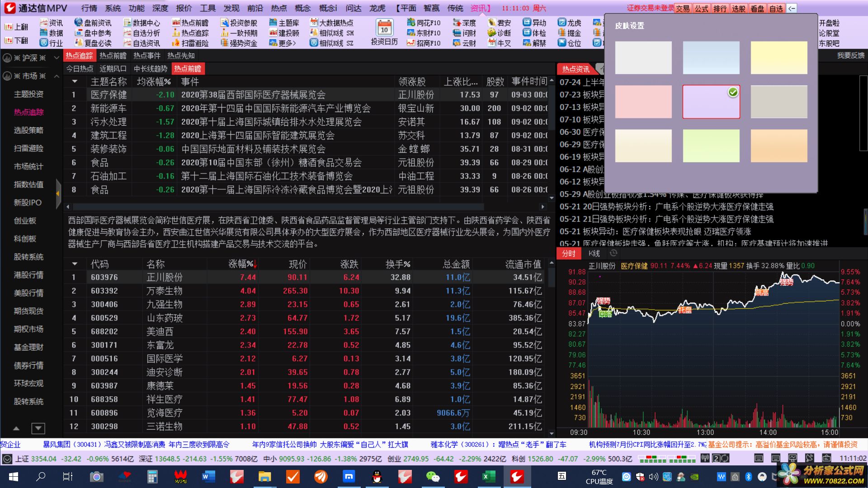The width and height of the screenshot is (868, 488).
Task: Choose the pale yellow skin swatch
Action: (779, 58)
